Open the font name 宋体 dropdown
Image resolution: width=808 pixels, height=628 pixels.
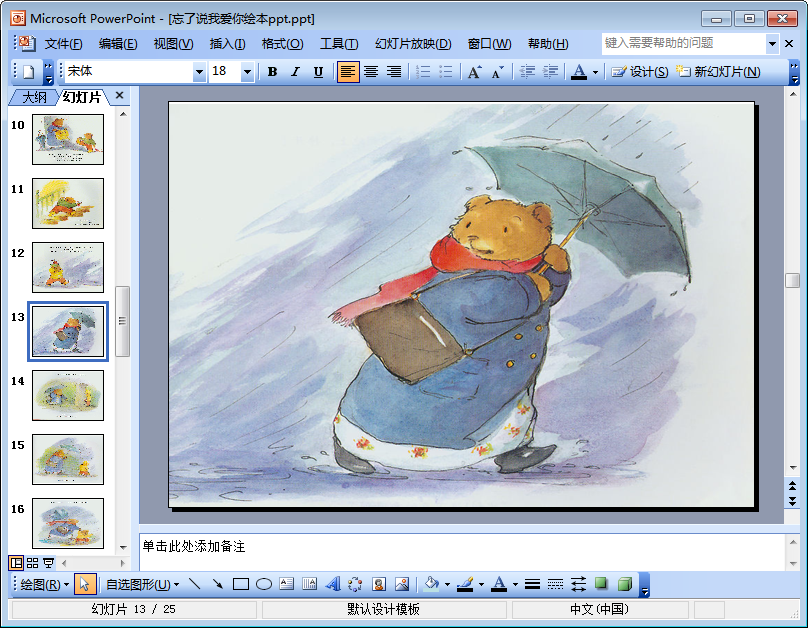pos(199,72)
